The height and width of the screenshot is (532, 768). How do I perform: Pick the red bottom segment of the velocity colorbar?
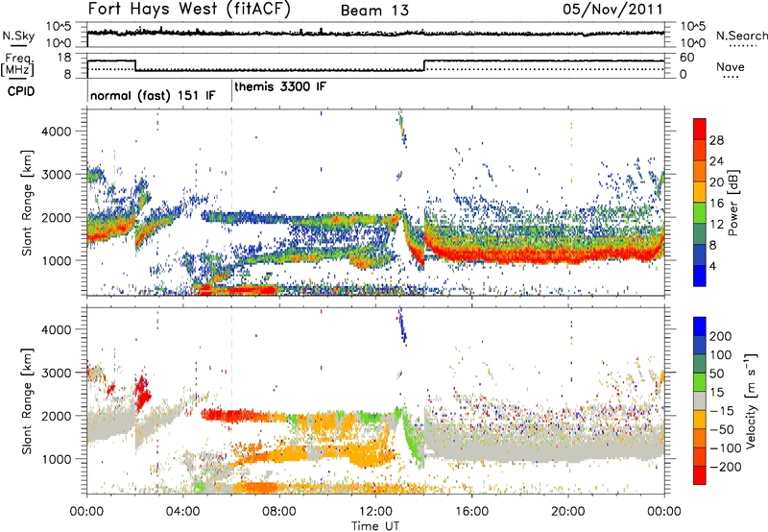[x=700, y=475]
